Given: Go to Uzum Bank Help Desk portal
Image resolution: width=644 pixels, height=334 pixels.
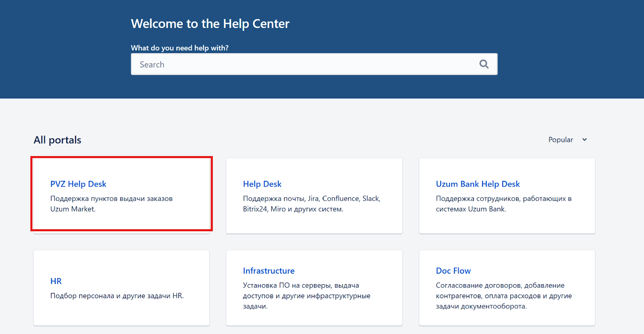Looking at the screenshot, I should pyautogui.click(x=478, y=184).
